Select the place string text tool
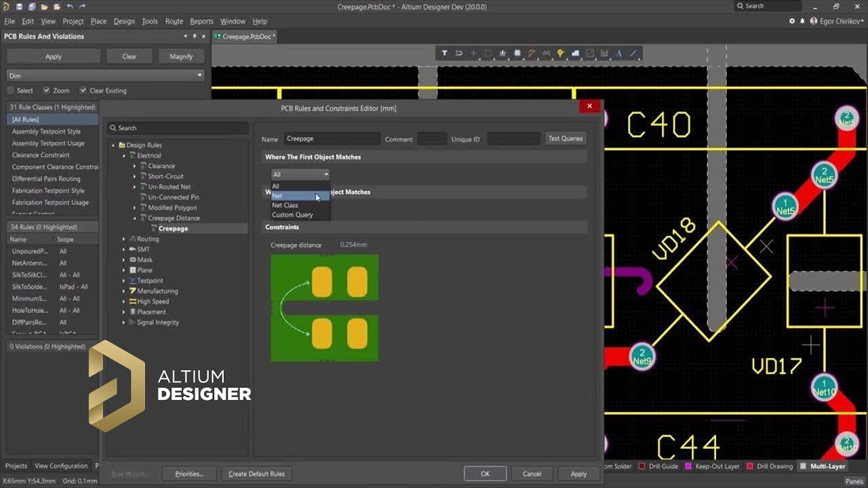 click(x=619, y=53)
